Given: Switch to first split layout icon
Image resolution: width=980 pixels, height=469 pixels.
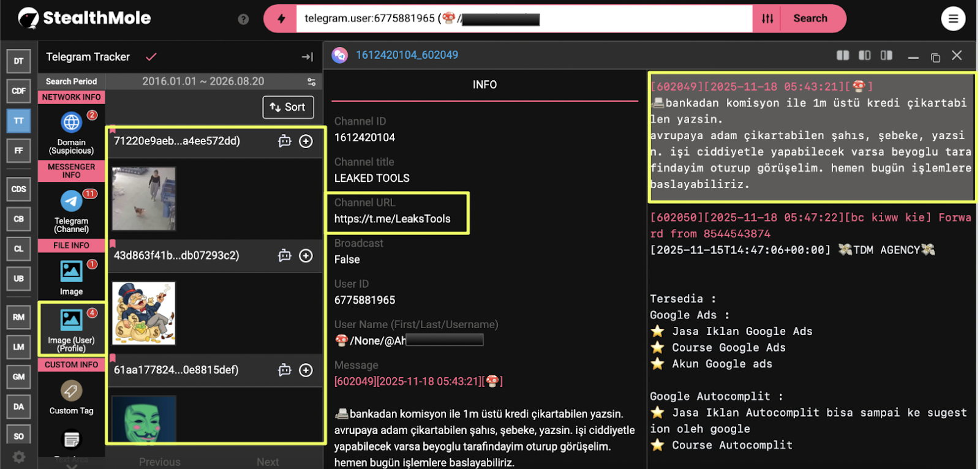Looking at the screenshot, I should 843,56.
